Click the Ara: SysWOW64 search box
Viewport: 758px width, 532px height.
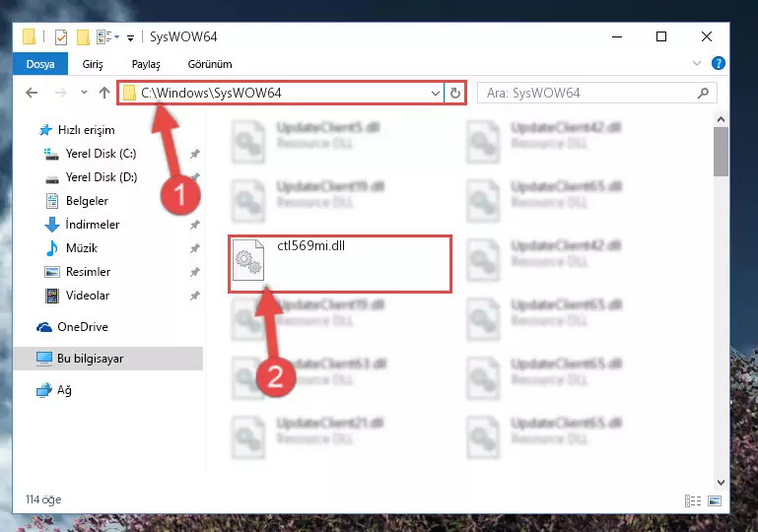596,93
